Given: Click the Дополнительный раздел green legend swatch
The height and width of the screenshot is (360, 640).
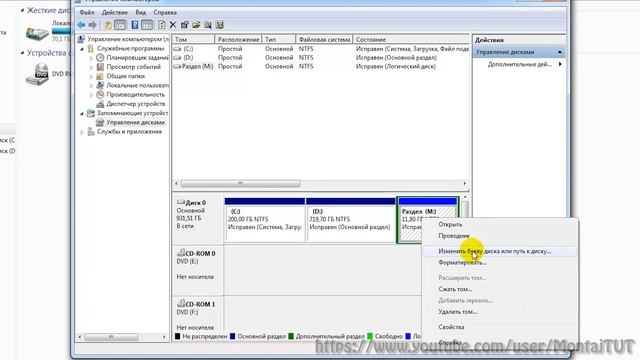Looking at the screenshot, I should (x=291, y=336).
